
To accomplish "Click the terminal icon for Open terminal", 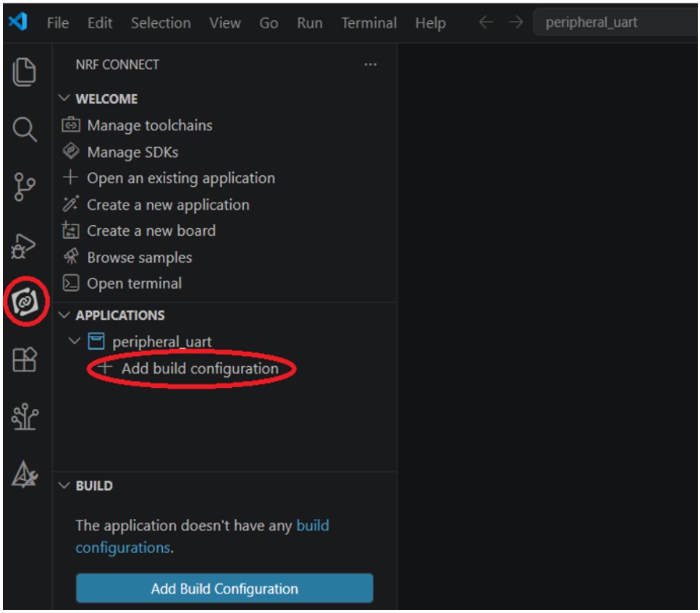I will pyautogui.click(x=70, y=283).
